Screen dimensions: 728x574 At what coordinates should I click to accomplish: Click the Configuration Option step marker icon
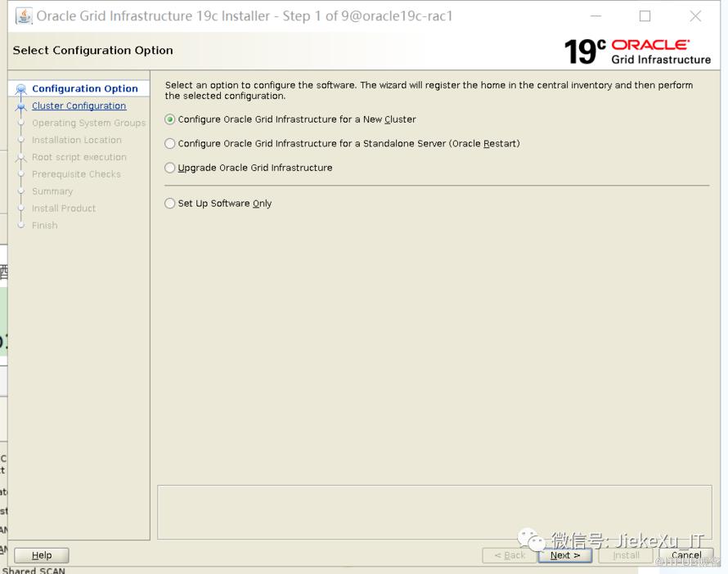tap(21, 88)
